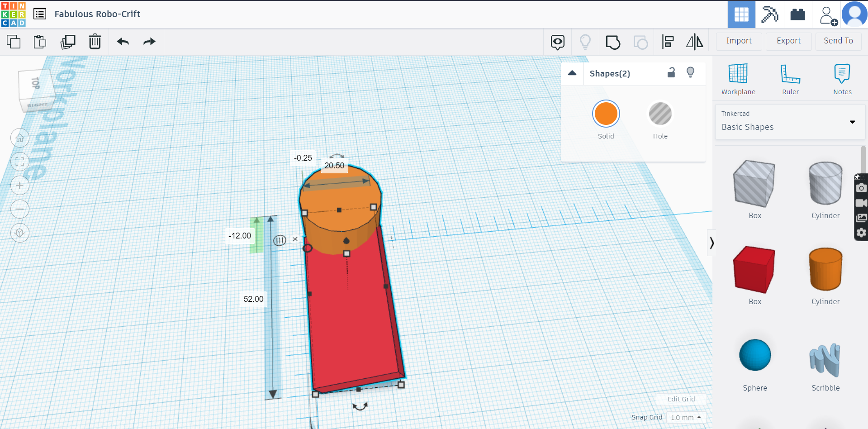Duplicate the selection
The image size is (868, 429).
[x=68, y=41]
